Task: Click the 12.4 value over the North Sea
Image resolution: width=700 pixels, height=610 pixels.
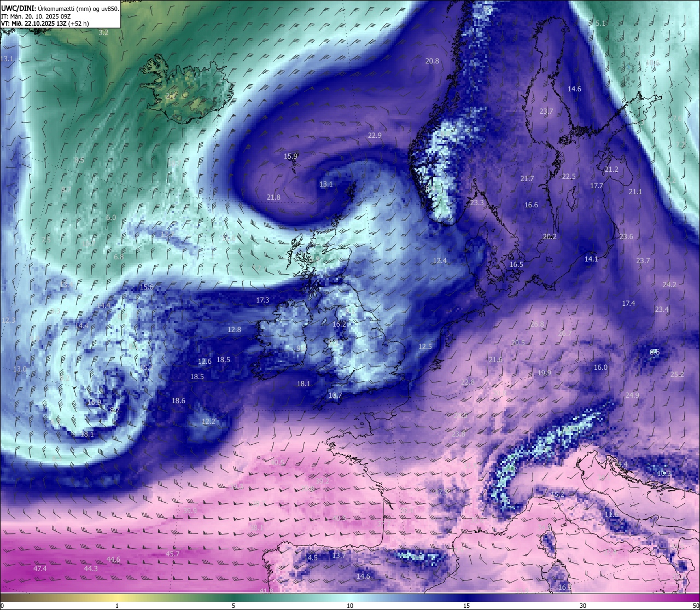Action: click(x=440, y=260)
